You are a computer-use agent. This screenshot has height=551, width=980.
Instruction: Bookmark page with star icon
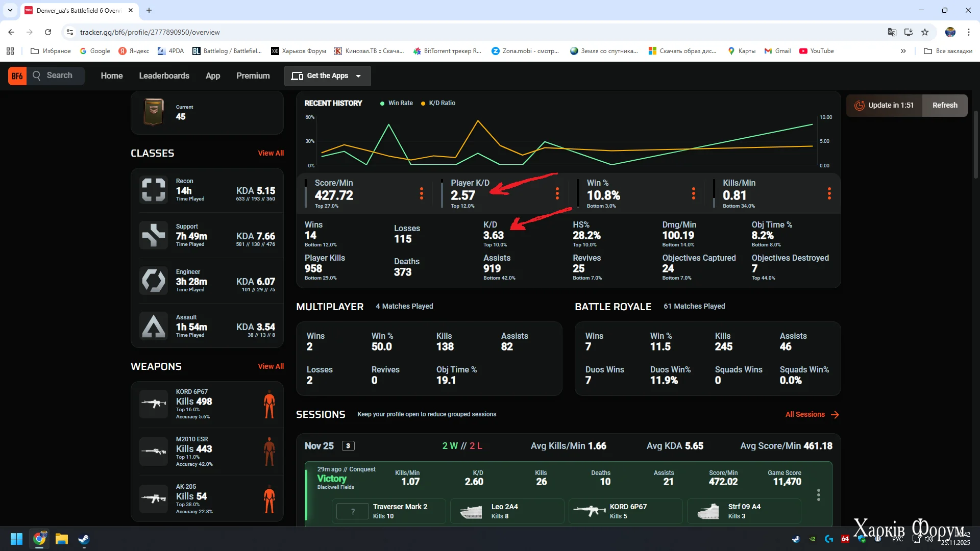coord(925,32)
